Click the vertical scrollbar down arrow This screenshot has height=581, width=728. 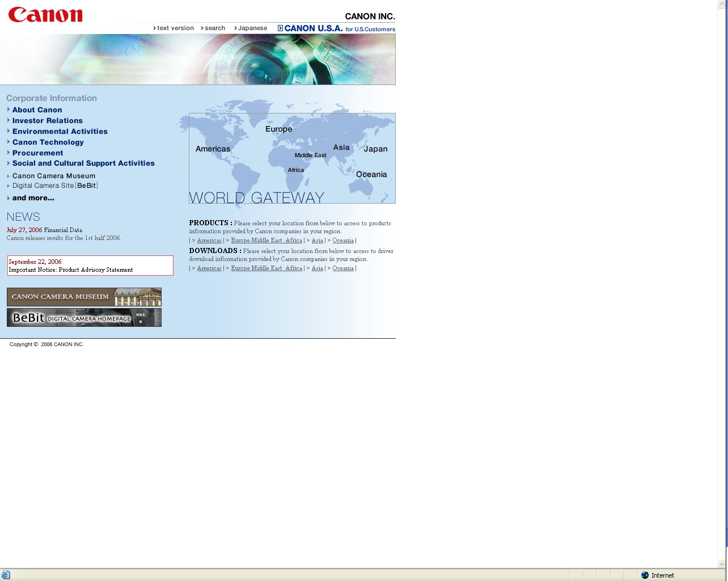[x=722, y=564]
